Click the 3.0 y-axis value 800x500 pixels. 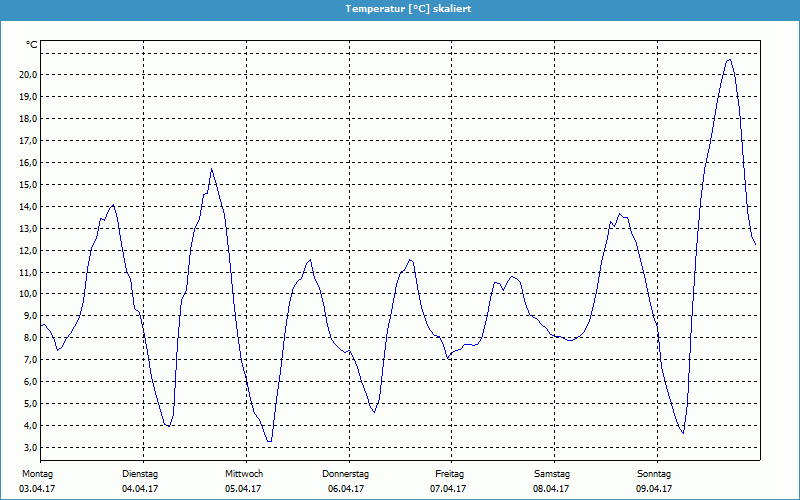30,448
